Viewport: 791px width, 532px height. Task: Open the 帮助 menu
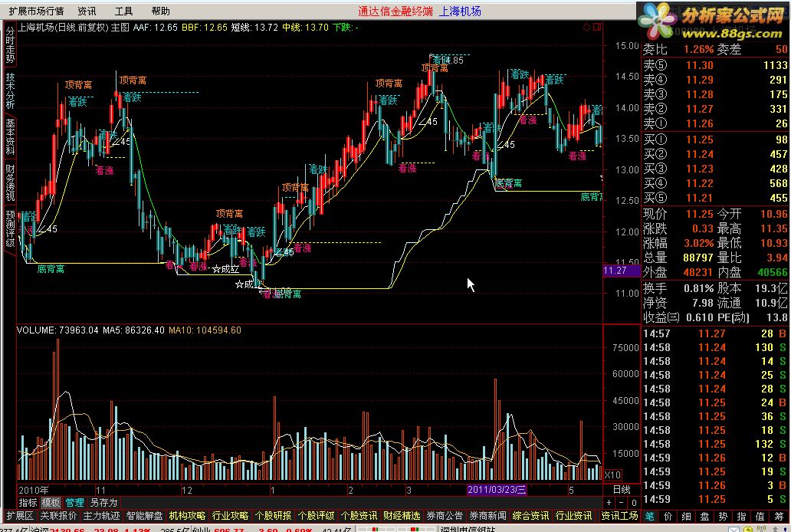tap(160, 11)
